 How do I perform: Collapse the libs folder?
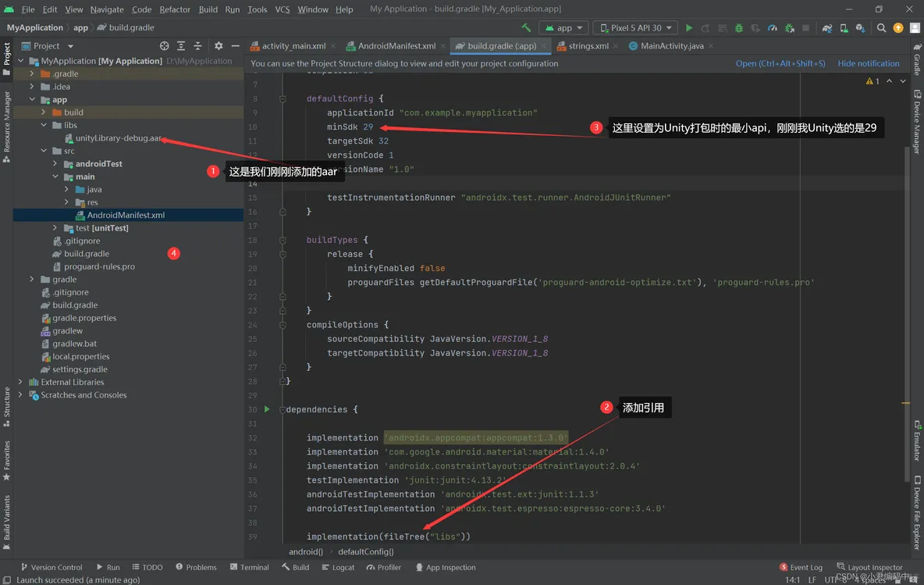44,125
